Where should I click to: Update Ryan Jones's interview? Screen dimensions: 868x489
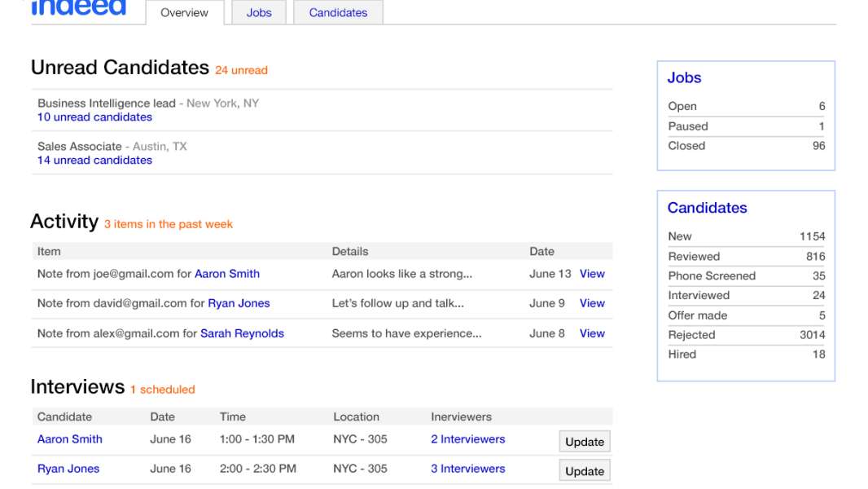tap(585, 471)
